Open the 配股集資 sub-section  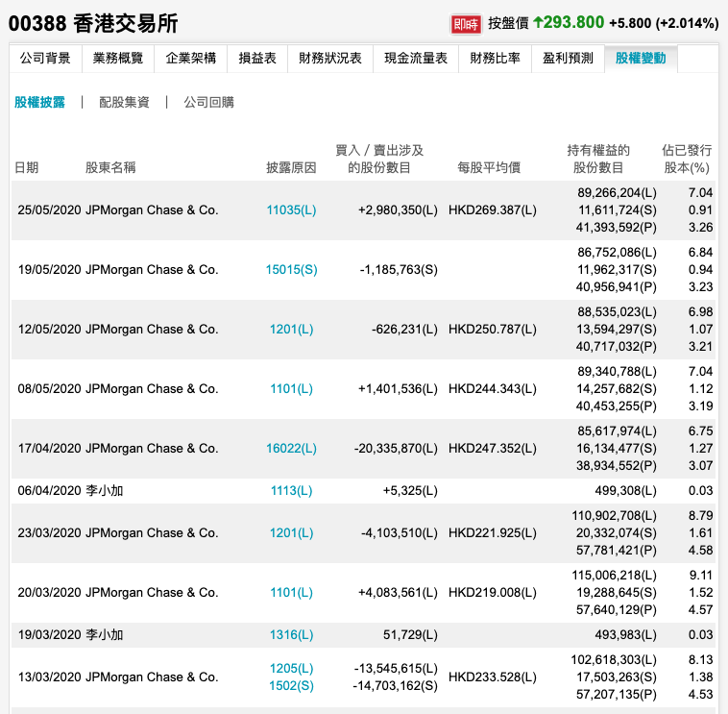[x=124, y=102]
